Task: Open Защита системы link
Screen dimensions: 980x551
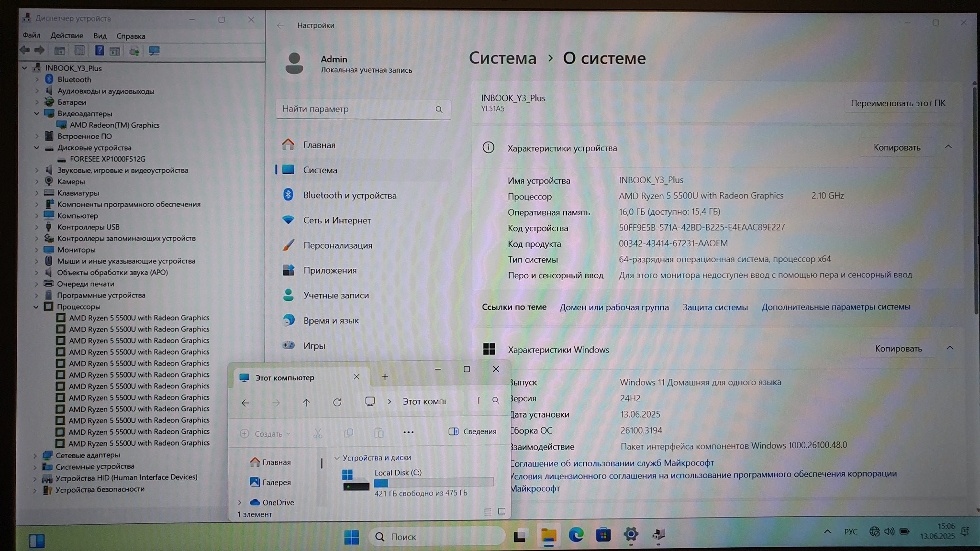Action: pos(714,307)
